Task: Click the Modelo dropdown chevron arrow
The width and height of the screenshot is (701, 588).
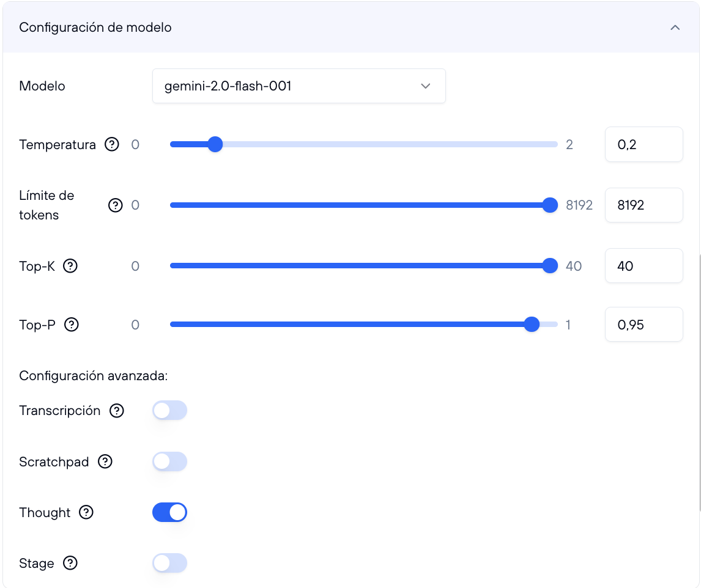Action: point(425,86)
